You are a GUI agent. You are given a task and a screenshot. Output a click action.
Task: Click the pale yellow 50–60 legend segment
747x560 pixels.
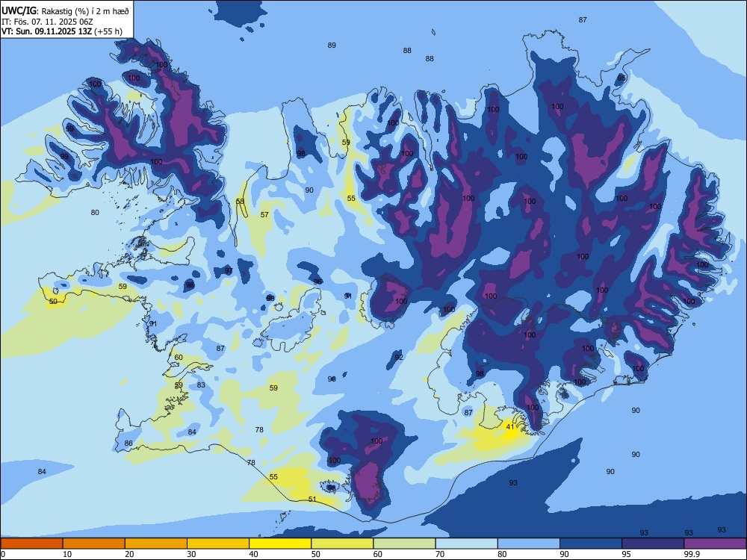point(342,544)
